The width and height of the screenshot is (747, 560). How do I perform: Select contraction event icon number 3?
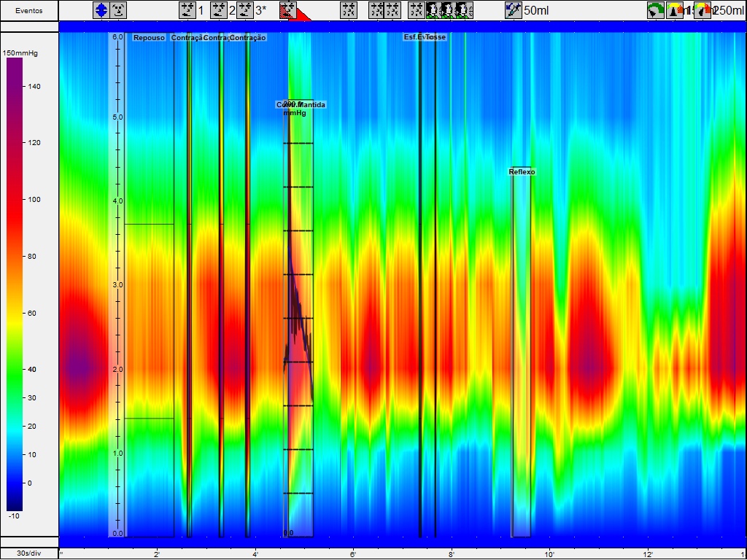click(245, 10)
